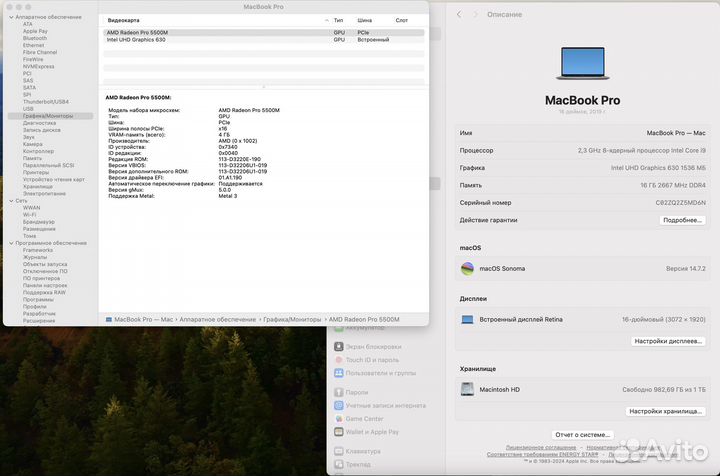Open Lock Screen (Экран блокировки) icon in Settings sidebar
This screenshot has height=476, width=720.
click(x=339, y=347)
